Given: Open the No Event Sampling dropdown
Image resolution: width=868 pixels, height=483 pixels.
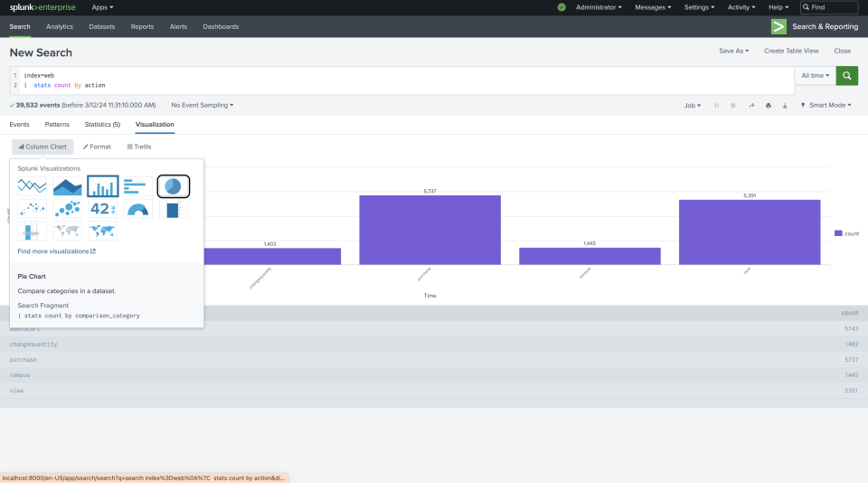Looking at the screenshot, I should (x=202, y=105).
